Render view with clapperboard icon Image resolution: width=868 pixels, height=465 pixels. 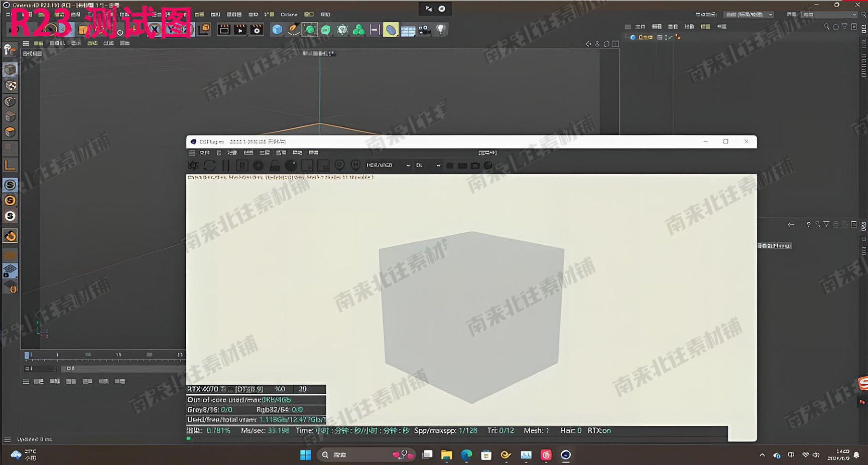pyautogui.click(x=224, y=30)
